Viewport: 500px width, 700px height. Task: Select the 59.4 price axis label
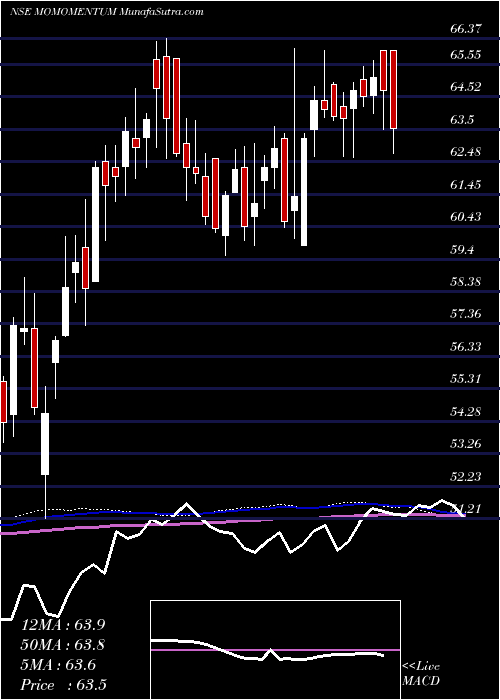click(x=463, y=250)
